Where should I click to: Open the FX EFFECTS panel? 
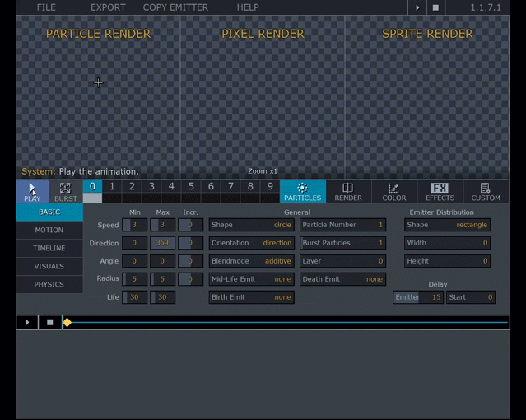[440, 191]
